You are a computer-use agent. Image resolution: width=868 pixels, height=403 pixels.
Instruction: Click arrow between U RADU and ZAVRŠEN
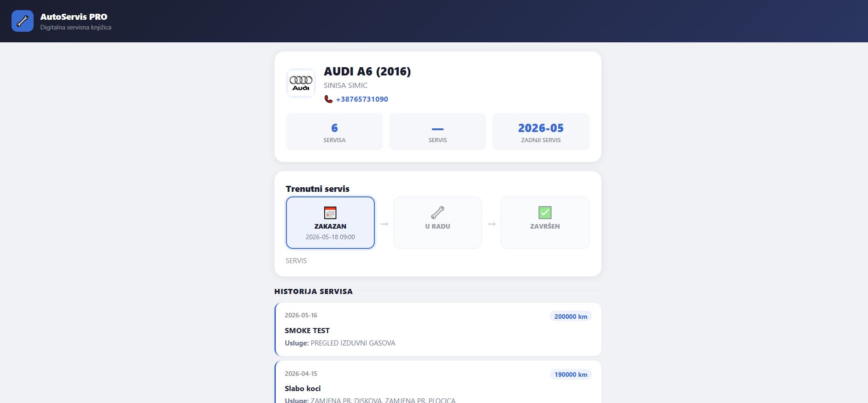point(491,224)
